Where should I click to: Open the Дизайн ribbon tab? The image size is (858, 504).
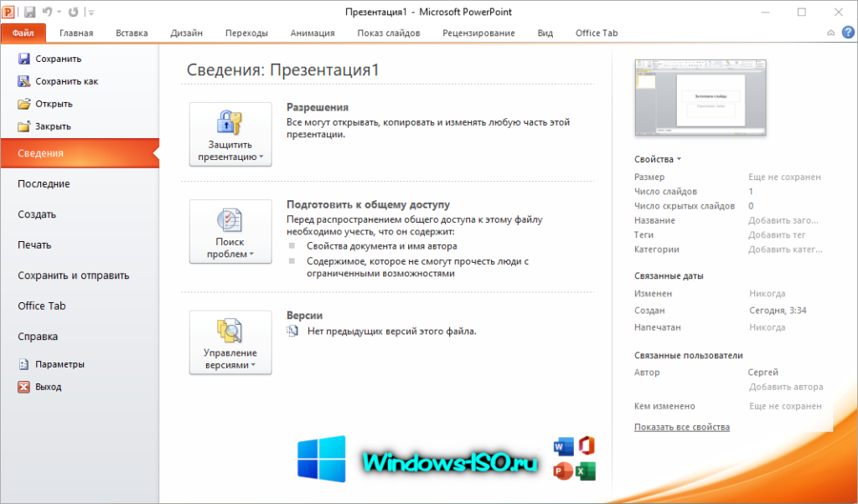point(186,33)
